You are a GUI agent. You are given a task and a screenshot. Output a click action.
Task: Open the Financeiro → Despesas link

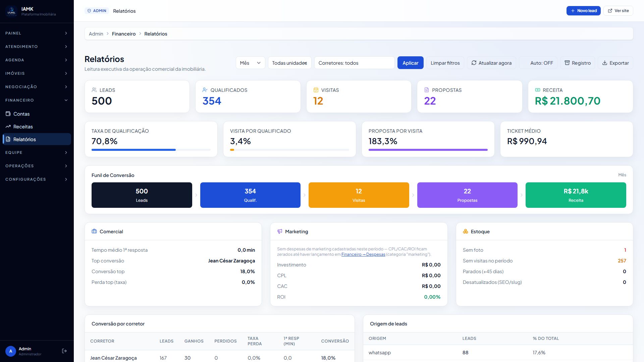(363, 254)
